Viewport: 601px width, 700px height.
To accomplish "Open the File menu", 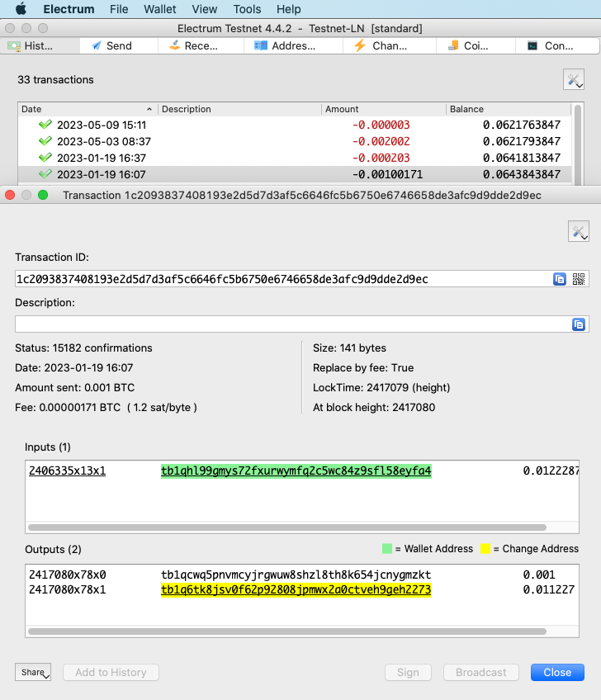I will coord(119,9).
